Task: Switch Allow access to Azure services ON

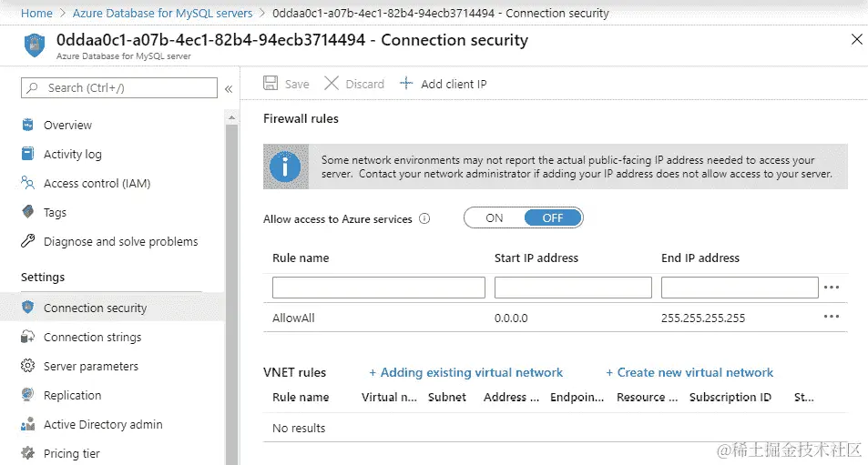Action: coord(494,217)
